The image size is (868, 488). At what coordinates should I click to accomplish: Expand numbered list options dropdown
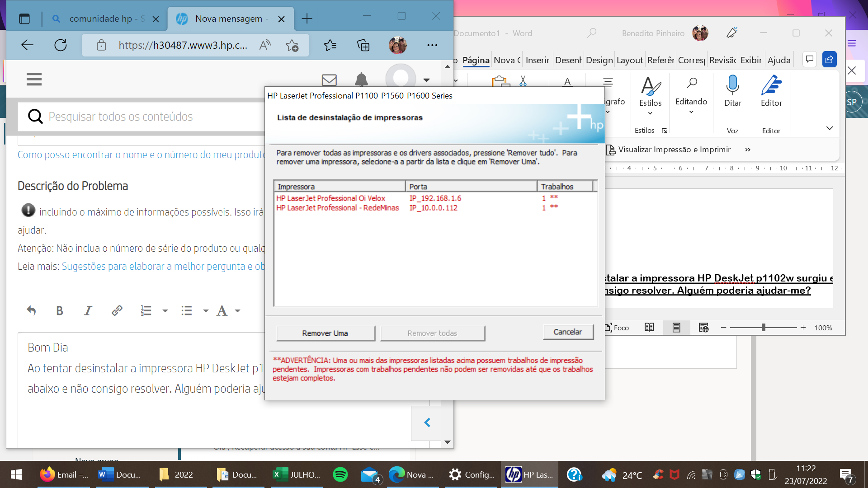(x=165, y=311)
